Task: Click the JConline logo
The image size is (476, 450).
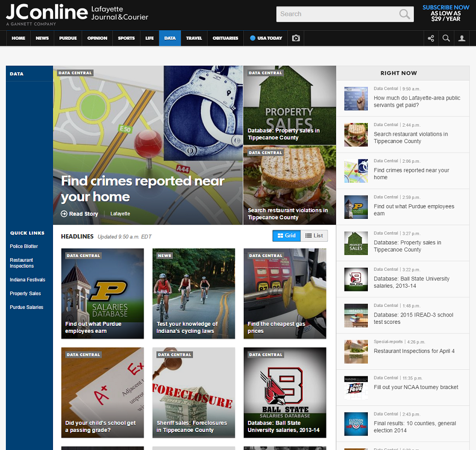Action: tap(47, 13)
